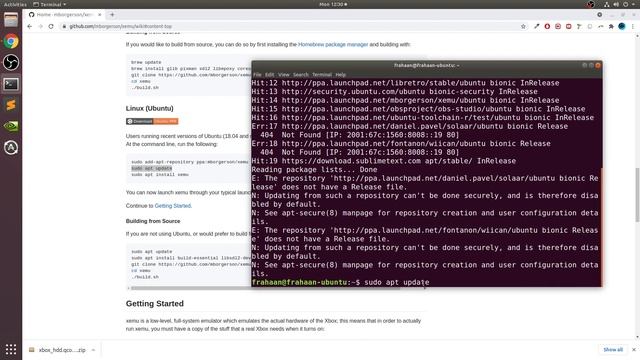Close the Home mborgerson/xemu tab

100,15
